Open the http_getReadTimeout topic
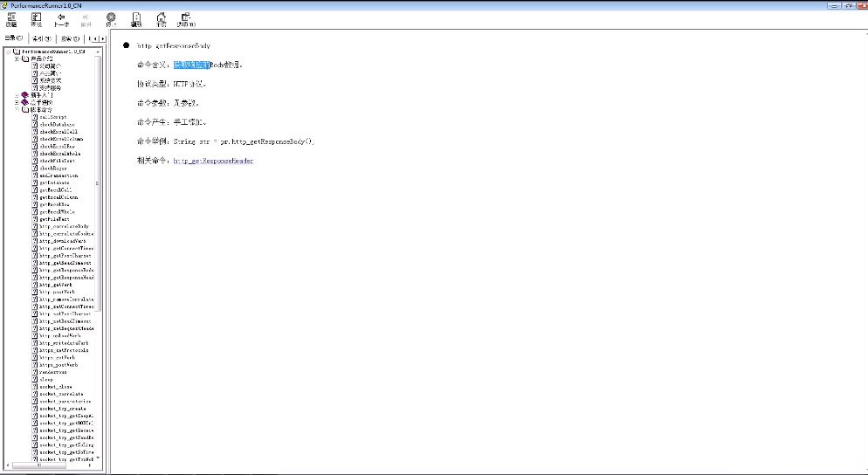868x475 pixels. click(65, 263)
